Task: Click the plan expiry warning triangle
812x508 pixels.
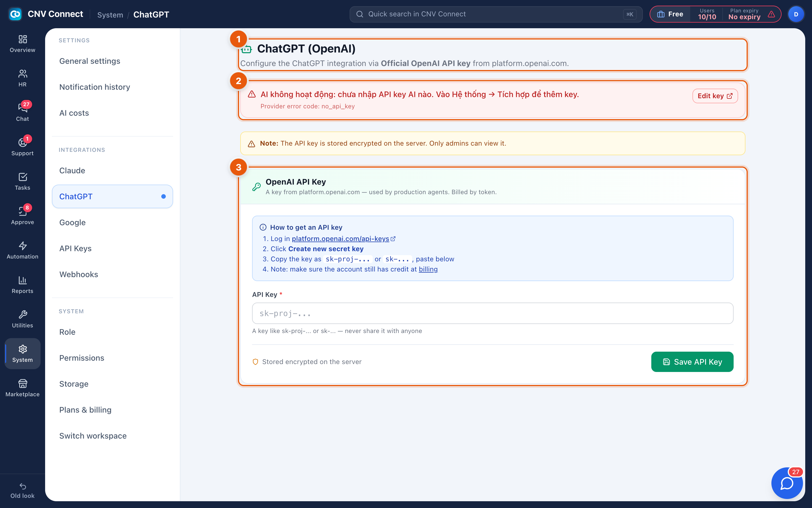Action: click(x=771, y=14)
